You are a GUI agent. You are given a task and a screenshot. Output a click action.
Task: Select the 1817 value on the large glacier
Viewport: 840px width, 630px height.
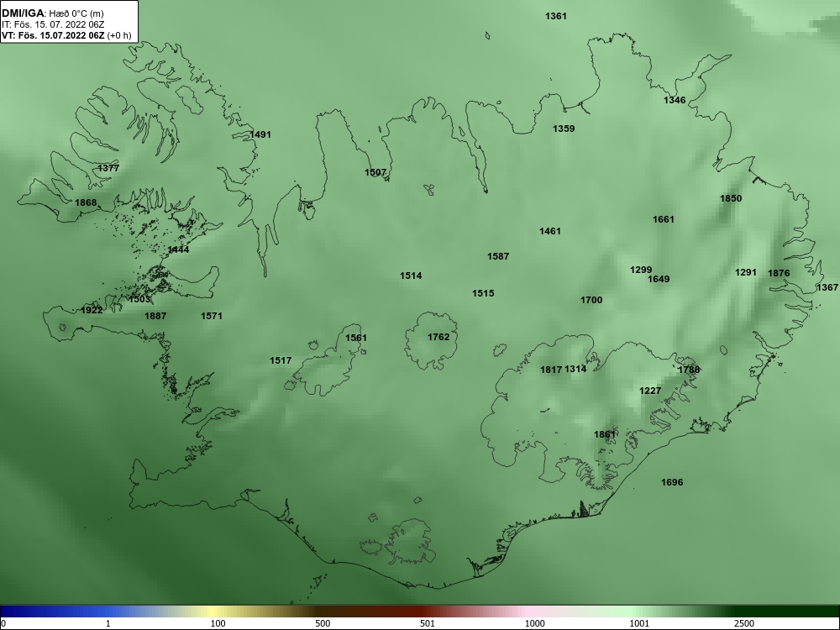[551, 370]
